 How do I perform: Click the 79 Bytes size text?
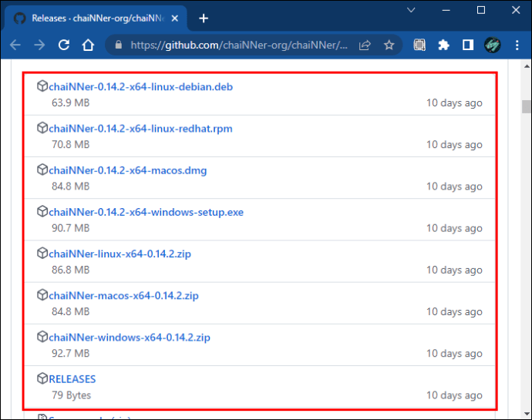[x=71, y=395]
